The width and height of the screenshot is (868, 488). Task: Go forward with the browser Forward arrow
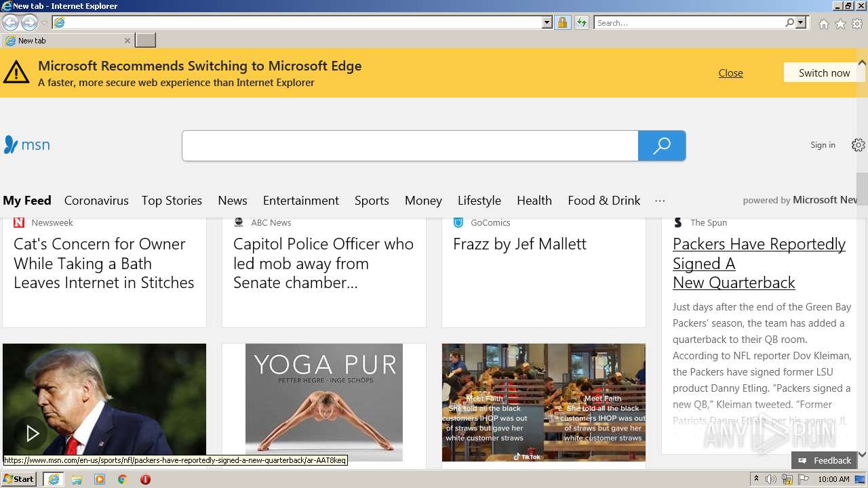[x=29, y=23]
